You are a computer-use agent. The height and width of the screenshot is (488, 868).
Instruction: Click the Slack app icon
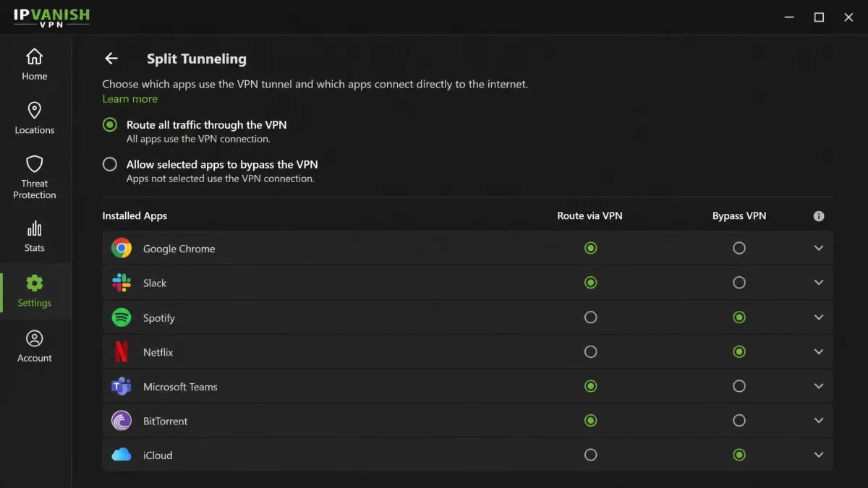[122, 283]
